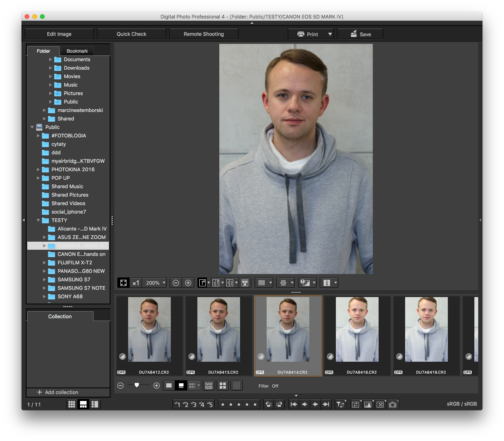Switch to vertical thumbnails layout icon
504x441 pixels.
(x=95, y=404)
